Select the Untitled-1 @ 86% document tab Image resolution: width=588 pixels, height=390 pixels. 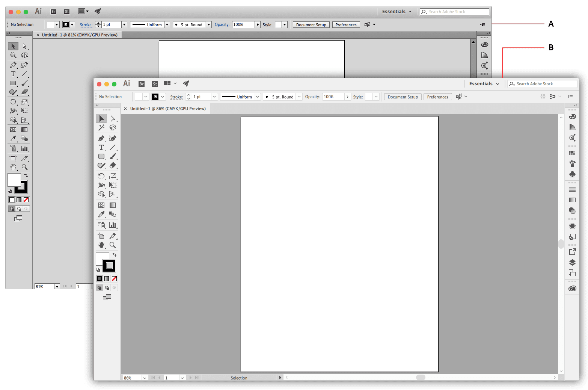click(168, 109)
